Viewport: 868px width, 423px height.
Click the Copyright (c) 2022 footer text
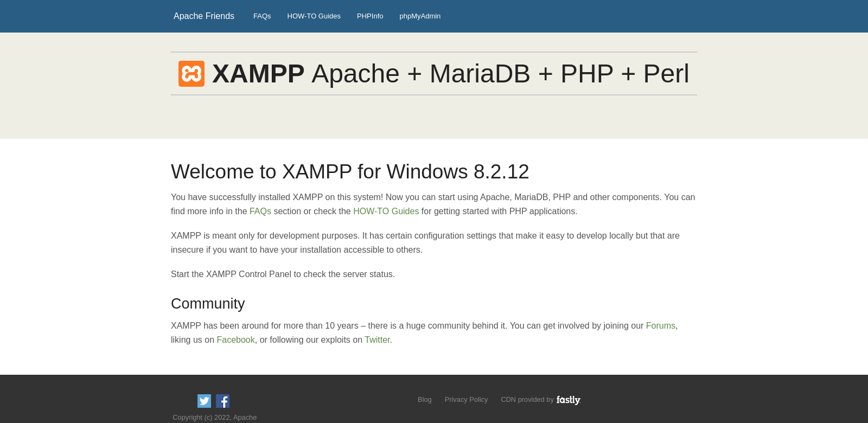tap(215, 418)
